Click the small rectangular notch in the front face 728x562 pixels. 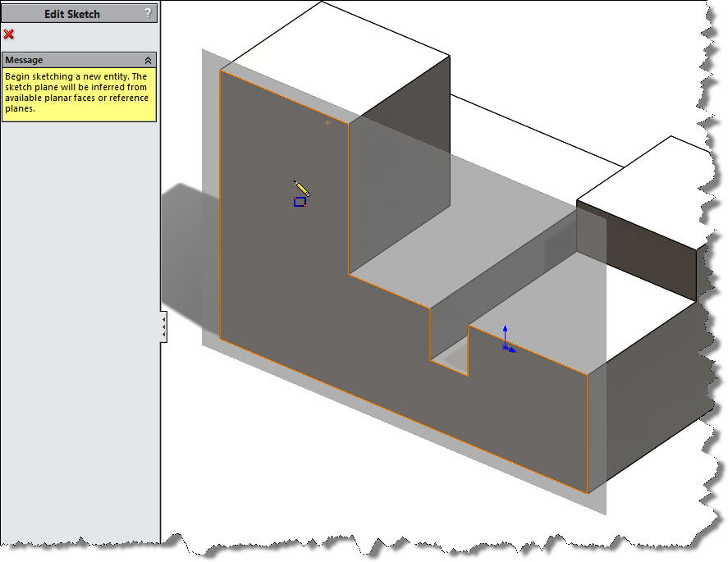pos(450,353)
